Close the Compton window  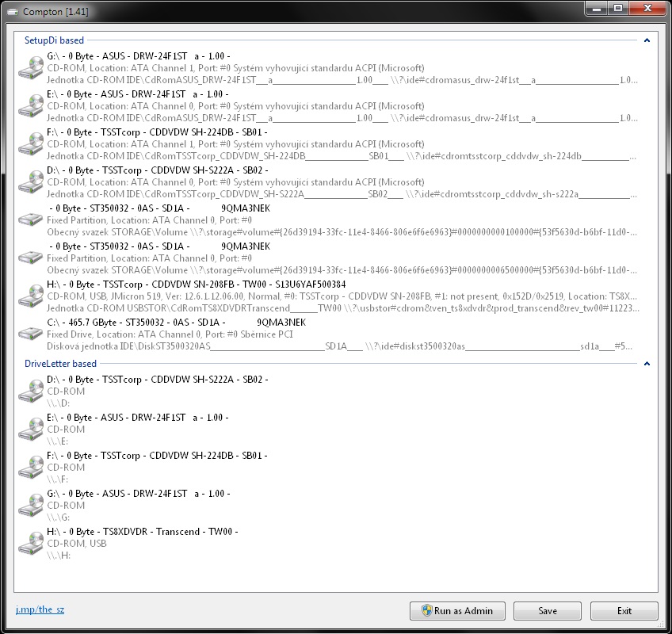pyautogui.click(x=647, y=9)
